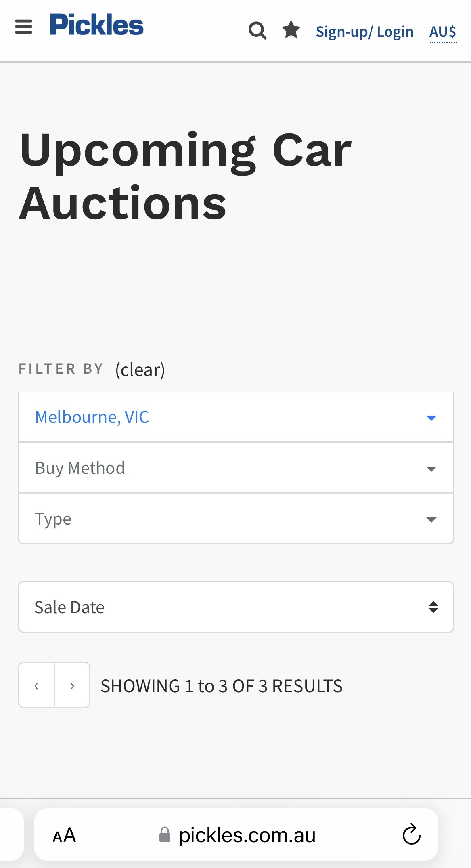Tap the Pickles logo

click(x=96, y=25)
